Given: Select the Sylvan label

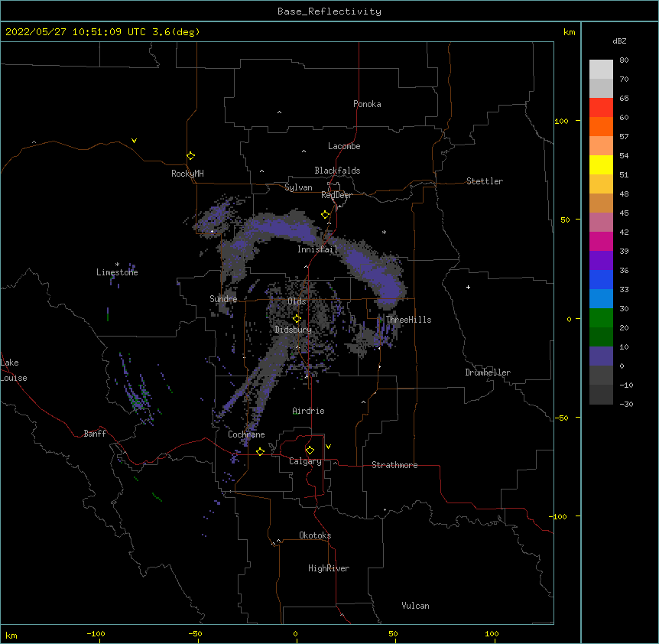Looking at the screenshot, I should tap(298, 187).
